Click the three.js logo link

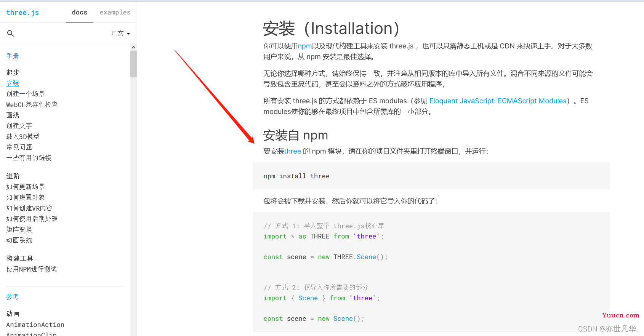22,13
